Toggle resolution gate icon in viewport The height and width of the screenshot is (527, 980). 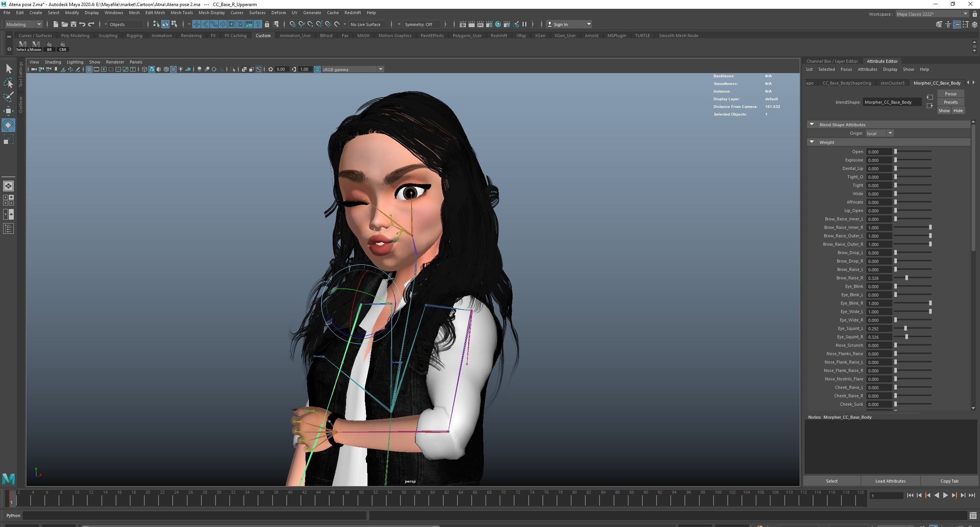pos(104,69)
